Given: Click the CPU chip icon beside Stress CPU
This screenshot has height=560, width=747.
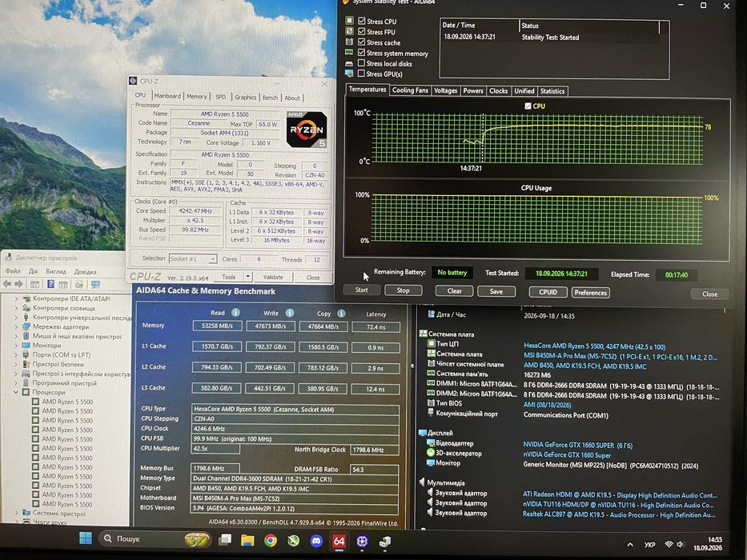Looking at the screenshot, I should [x=350, y=21].
